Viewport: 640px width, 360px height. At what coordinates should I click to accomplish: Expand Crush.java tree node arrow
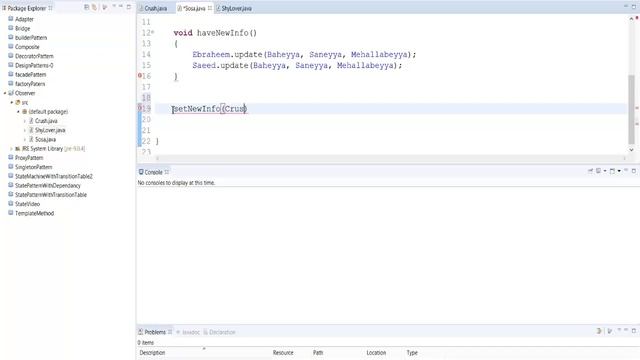pos(25,121)
